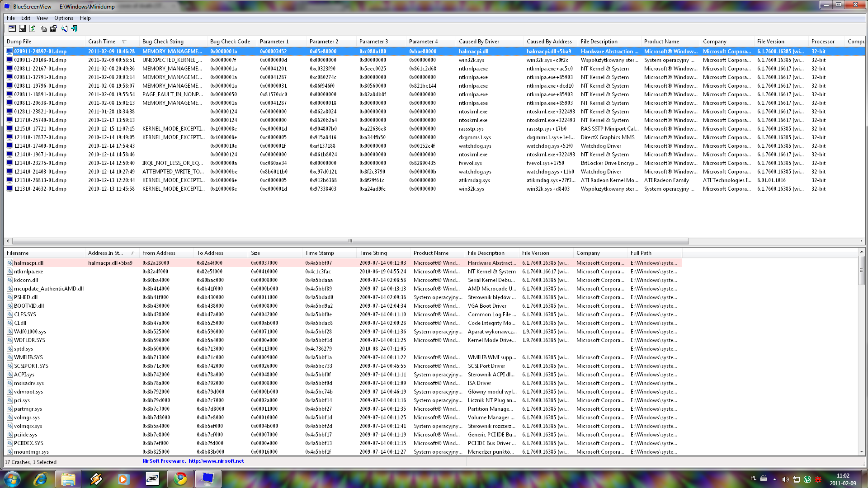This screenshot has width=868, height=488.
Task: Select ntkrnlpa.exe in the lower pane
Action: click(28, 272)
